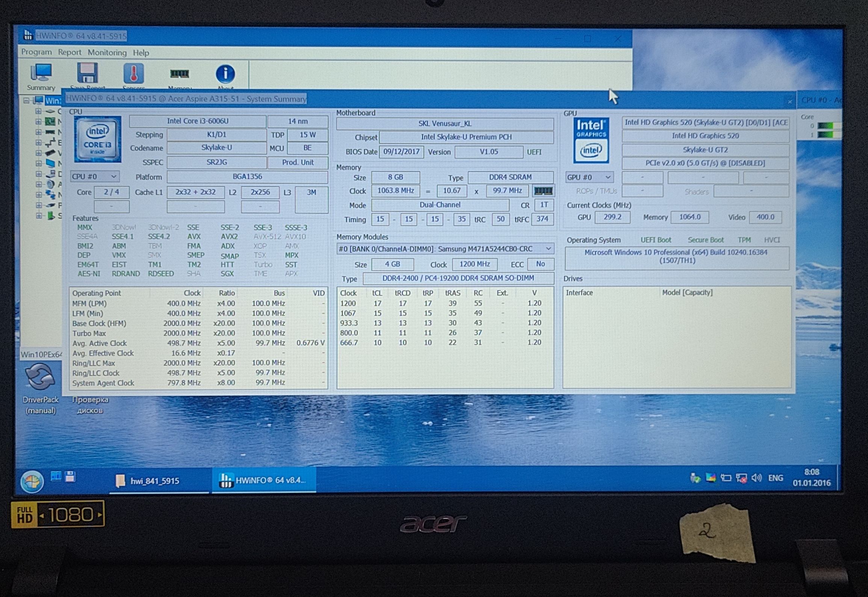
Task: Open the Monitoring menu
Action: pos(107,53)
